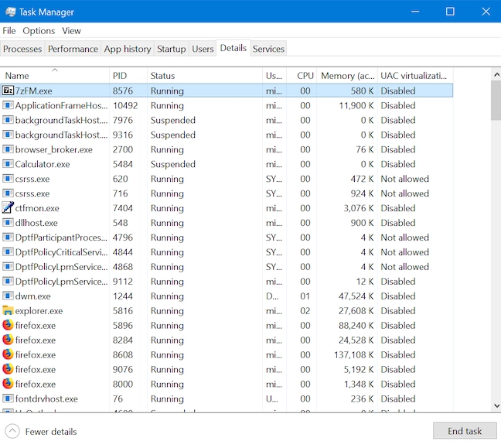Open the Options menu
The height and width of the screenshot is (448, 501).
39,31
